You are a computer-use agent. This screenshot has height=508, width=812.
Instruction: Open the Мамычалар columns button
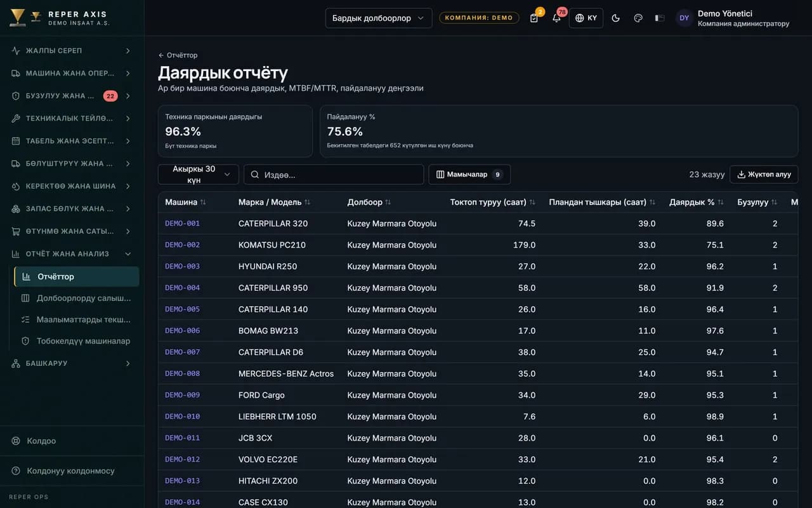469,175
